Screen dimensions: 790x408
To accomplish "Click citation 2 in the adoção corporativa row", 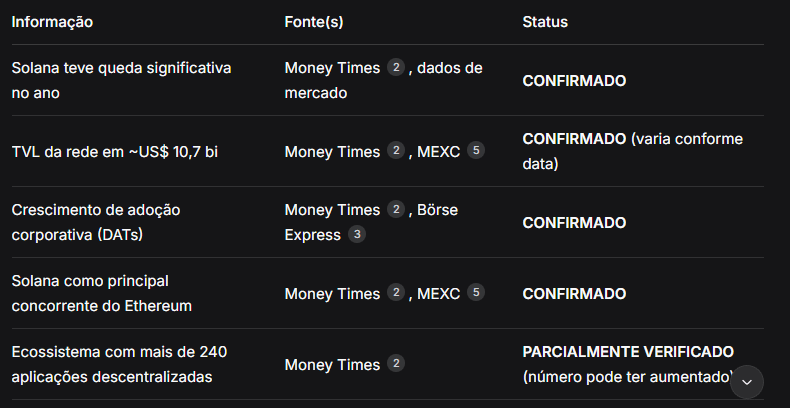I will (x=397, y=209).
